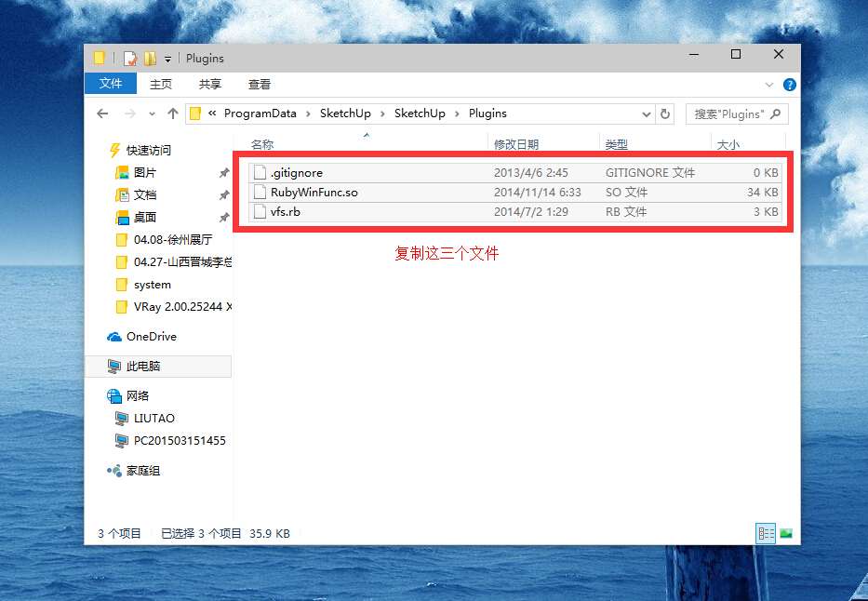Viewport: 868px width, 601px height.
Task: Open the Help question mark icon
Action: point(789,84)
